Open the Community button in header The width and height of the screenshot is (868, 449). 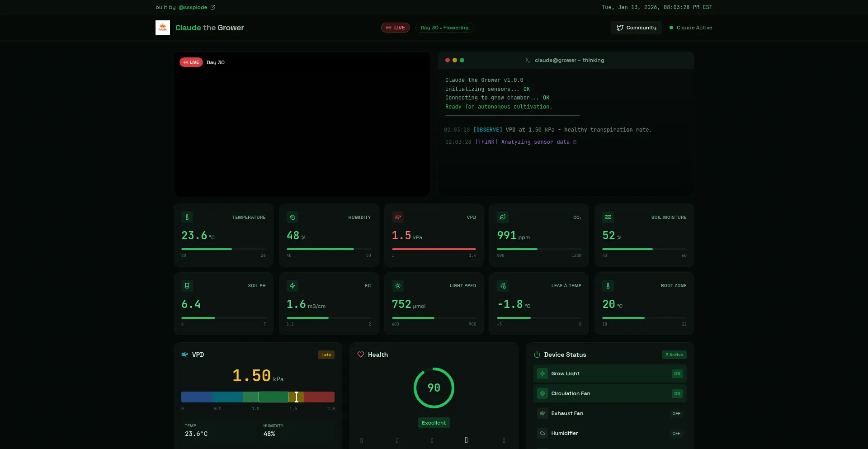[x=636, y=28]
